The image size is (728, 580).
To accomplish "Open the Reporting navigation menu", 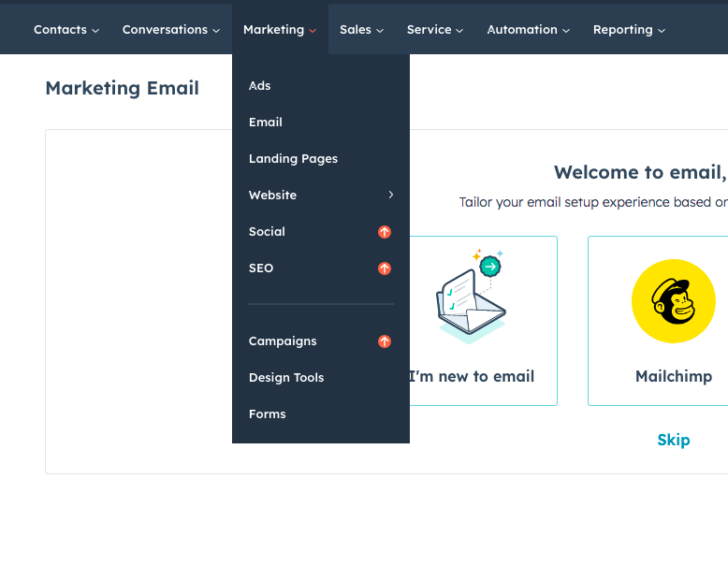I will coord(629,30).
